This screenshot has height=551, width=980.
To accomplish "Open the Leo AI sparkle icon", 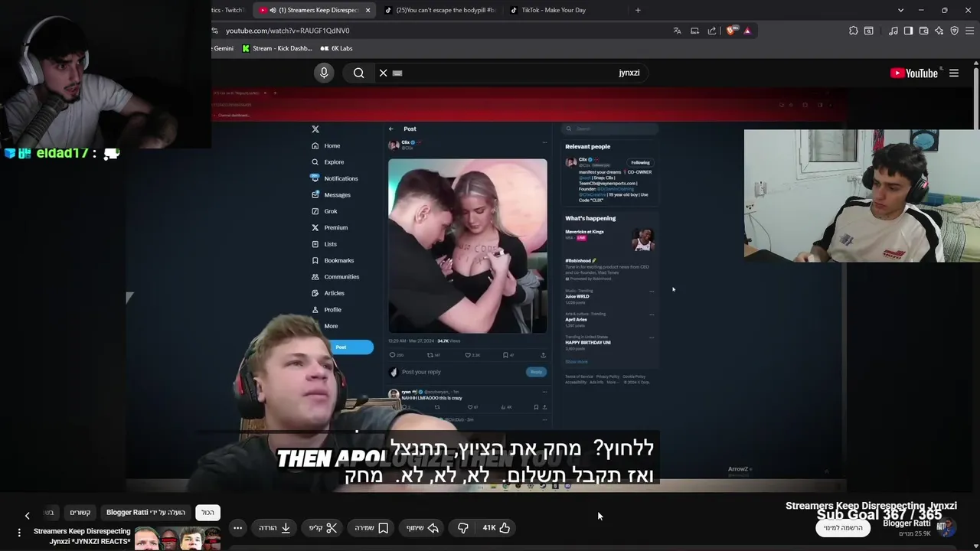I will 939,31.
